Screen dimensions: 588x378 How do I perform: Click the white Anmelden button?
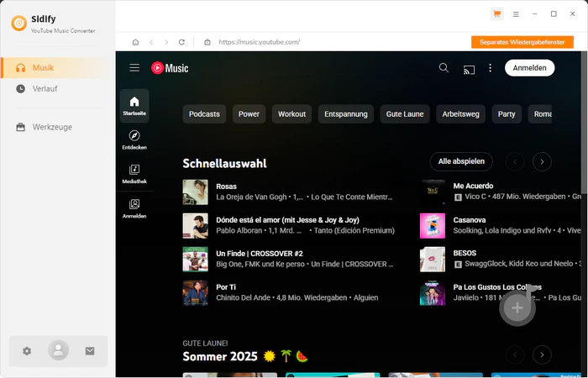point(529,68)
